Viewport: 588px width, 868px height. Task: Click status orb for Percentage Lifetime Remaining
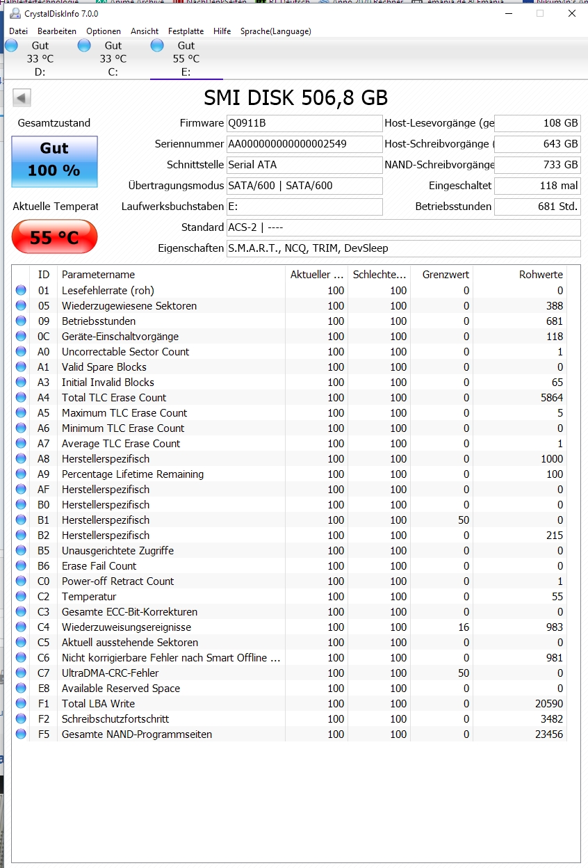21,474
